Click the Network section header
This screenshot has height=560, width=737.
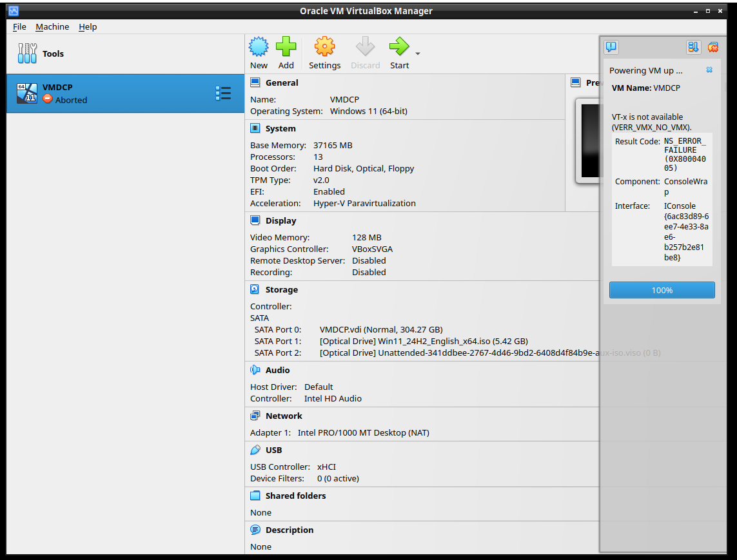pyautogui.click(x=284, y=416)
